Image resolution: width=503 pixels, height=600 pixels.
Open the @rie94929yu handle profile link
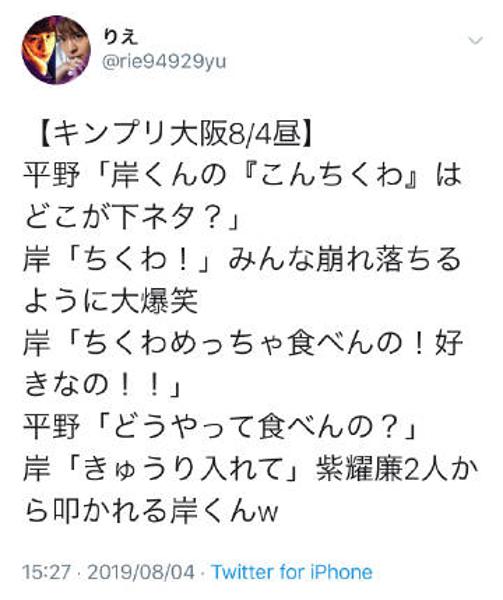(164, 62)
